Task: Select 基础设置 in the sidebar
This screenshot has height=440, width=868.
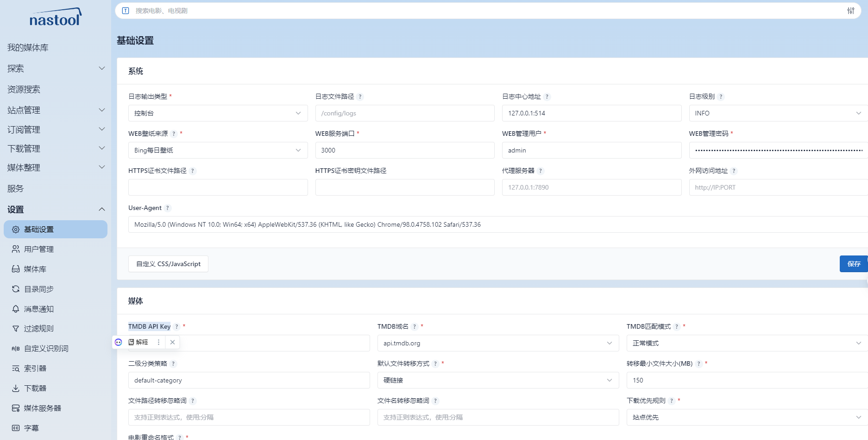Action: point(56,230)
